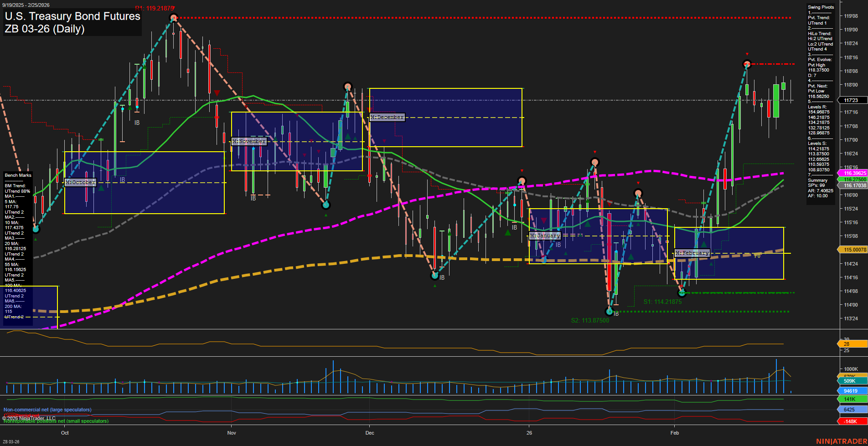Screen dimensions: 868x446
Task: Select the teal pivot low circle above S1 label
Action: point(682,292)
